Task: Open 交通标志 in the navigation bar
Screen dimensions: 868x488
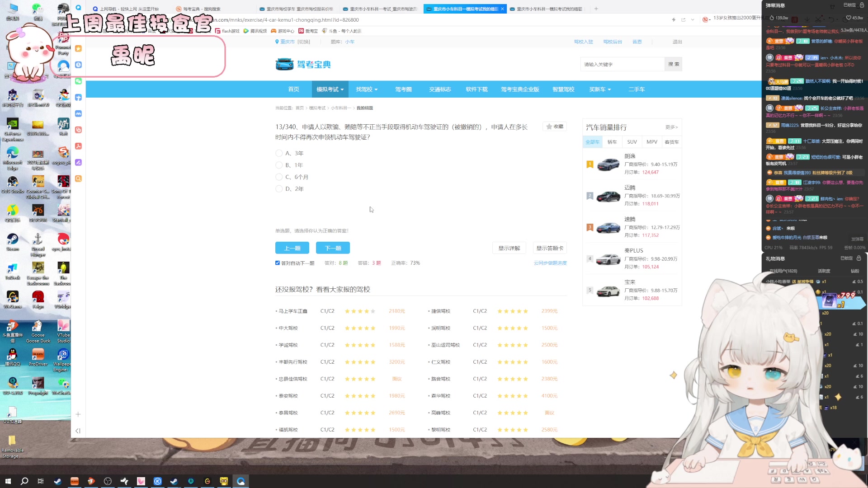Action: point(440,89)
